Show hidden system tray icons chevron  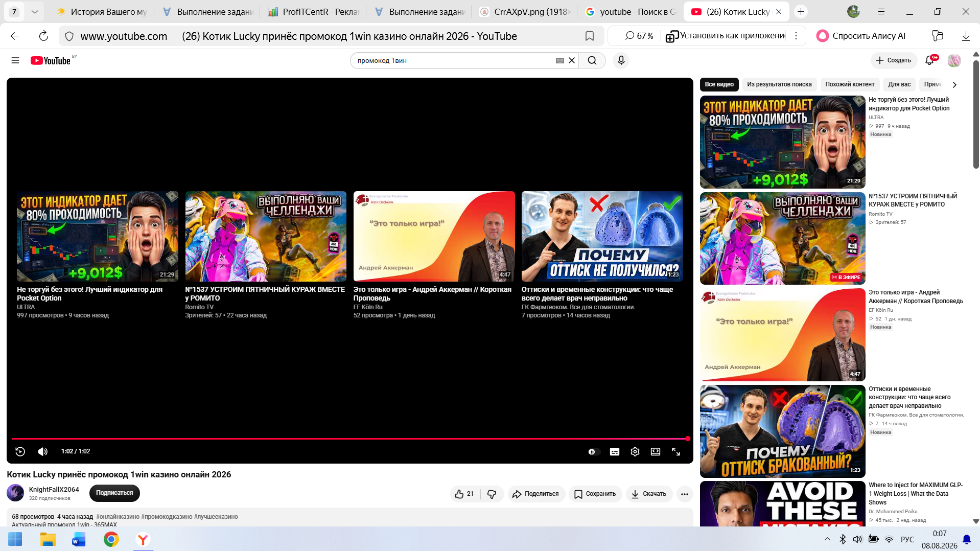pos(827,539)
